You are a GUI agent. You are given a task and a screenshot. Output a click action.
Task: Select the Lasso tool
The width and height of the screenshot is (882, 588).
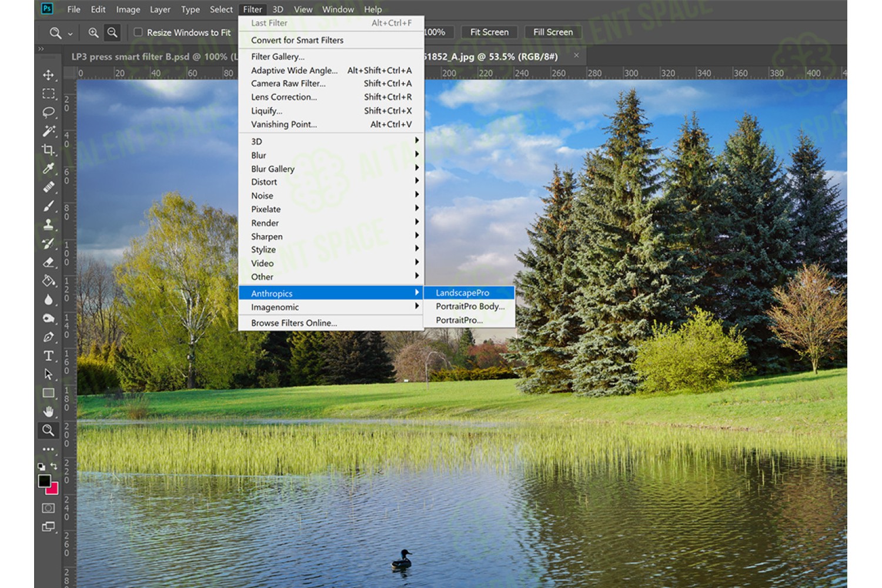(x=49, y=112)
